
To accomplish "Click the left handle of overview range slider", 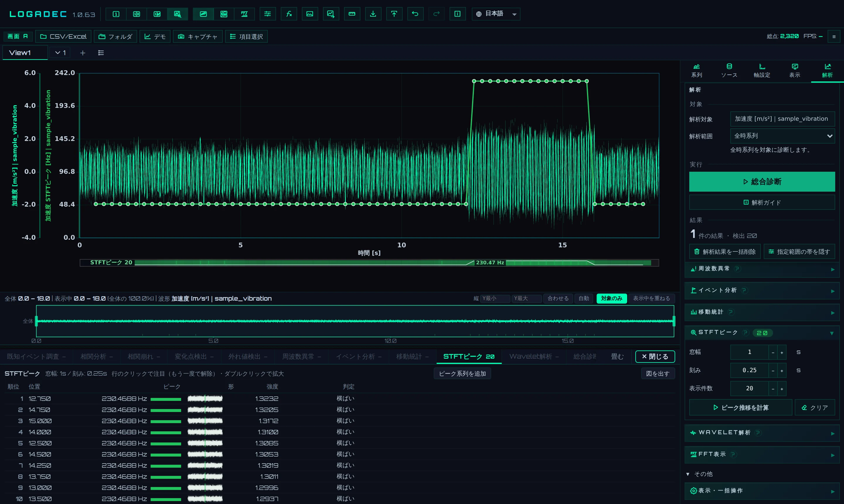I will tap(36, 321).
